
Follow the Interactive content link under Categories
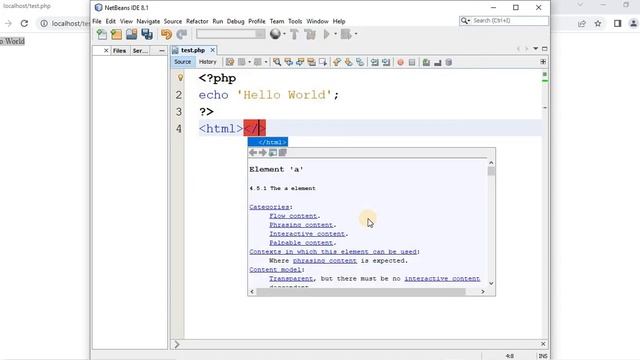tap(307, 234)
